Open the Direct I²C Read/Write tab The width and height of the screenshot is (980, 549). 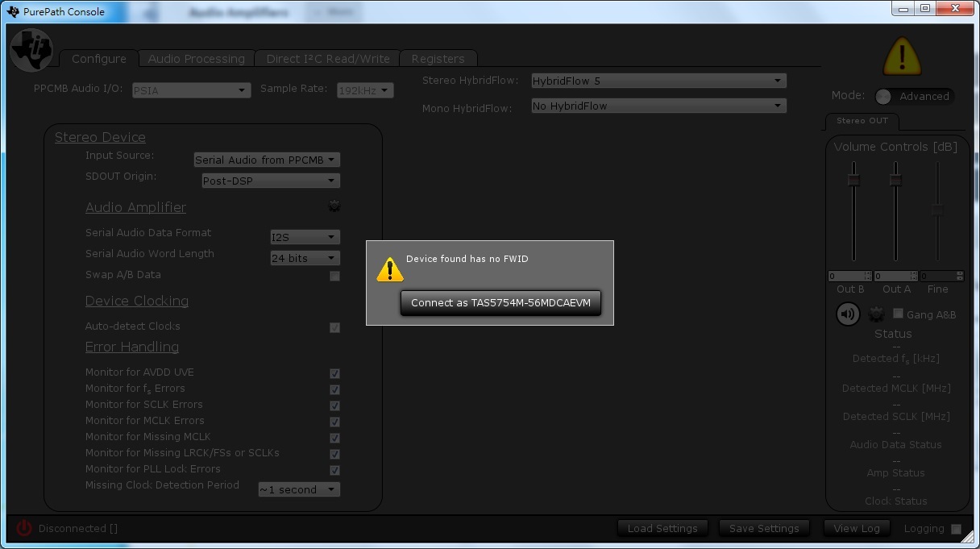point(328,59)
